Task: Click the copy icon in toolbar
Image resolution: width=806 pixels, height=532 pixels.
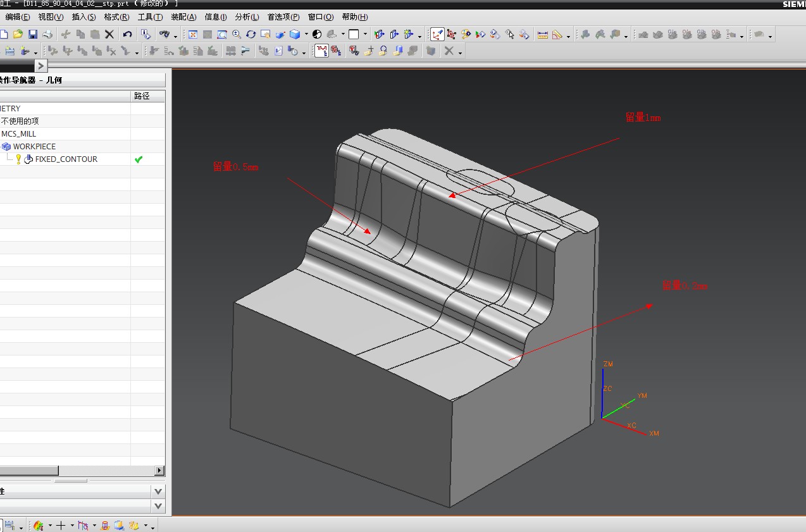Action: (x=80, y=34)
